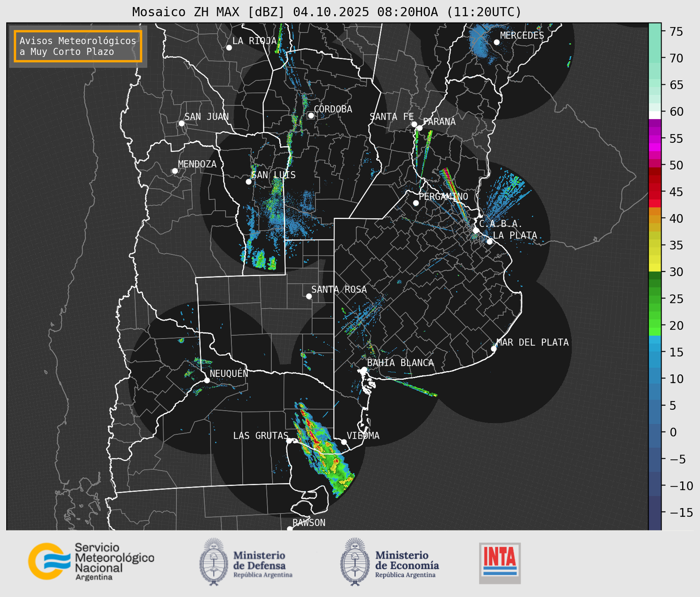The height and width of the screenshot is (597, 700).
Task: Click the green 25 dBZ color band
Action: point(655,299)
